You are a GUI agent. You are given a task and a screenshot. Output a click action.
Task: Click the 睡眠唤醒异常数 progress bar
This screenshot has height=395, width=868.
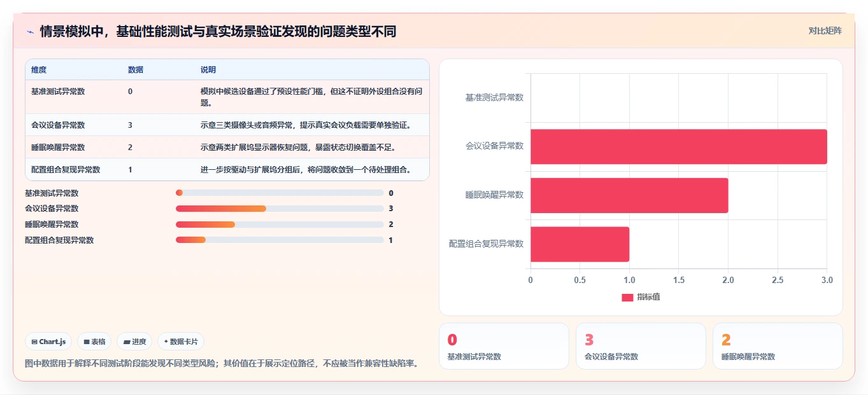[280, 225]
